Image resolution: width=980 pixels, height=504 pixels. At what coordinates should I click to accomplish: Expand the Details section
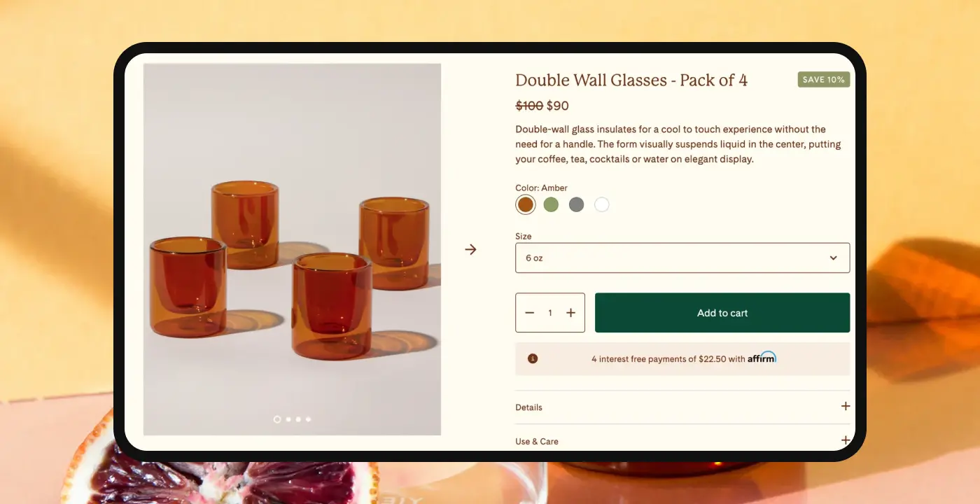point(846,407)
